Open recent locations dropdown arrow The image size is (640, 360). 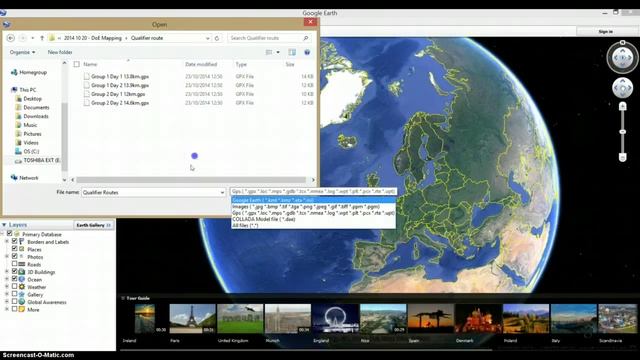(33, 38)
